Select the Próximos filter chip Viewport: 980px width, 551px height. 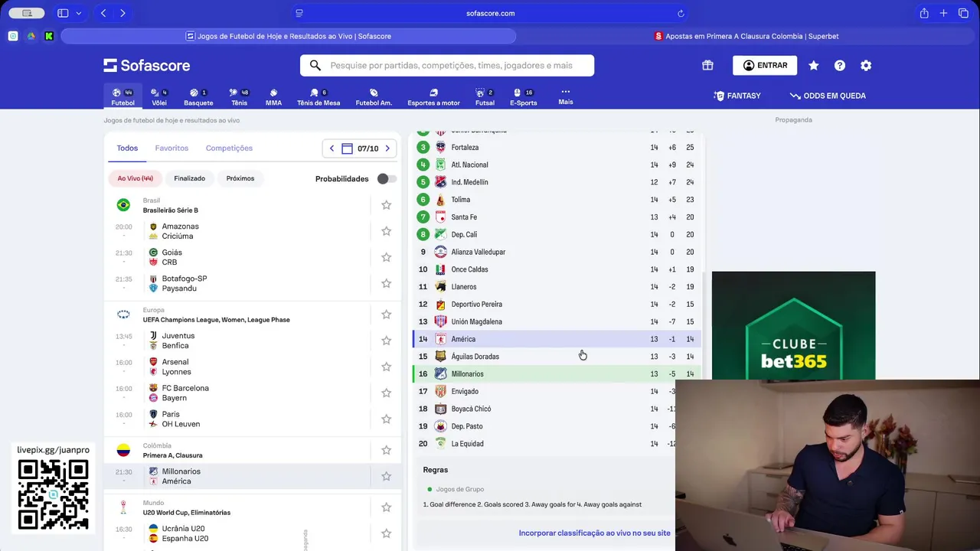[240, 178]
